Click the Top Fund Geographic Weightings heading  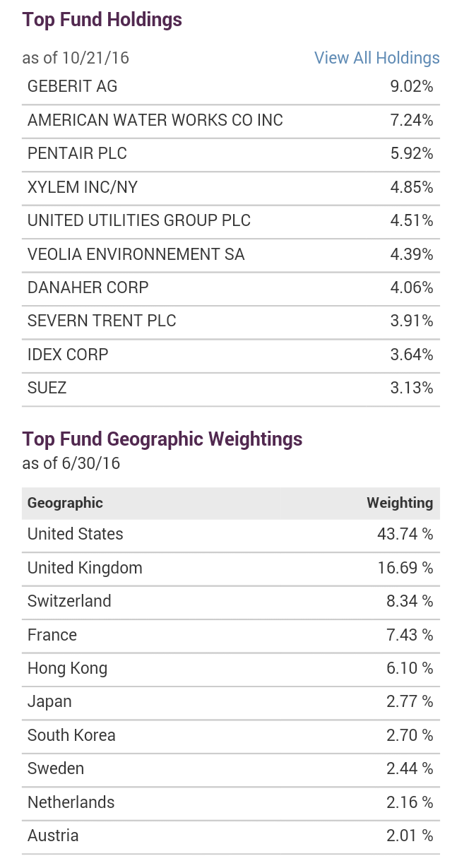pos(162,439)
